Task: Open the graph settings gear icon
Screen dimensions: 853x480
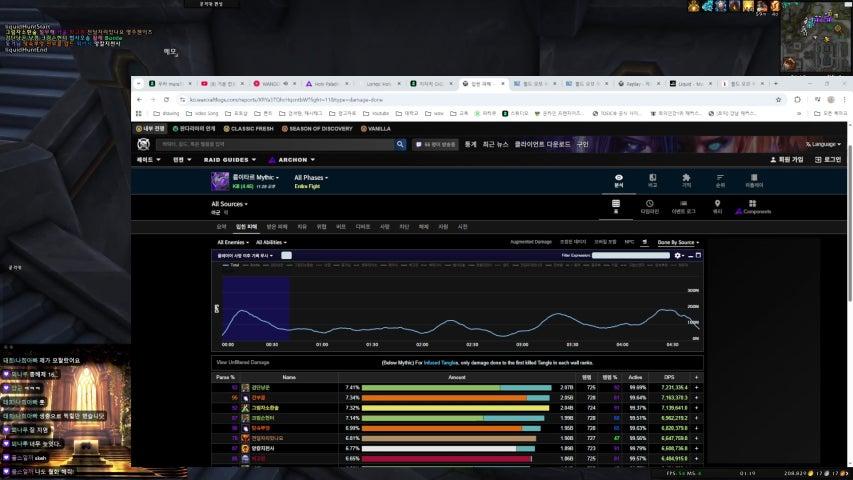Action: [x=678, y=255]
